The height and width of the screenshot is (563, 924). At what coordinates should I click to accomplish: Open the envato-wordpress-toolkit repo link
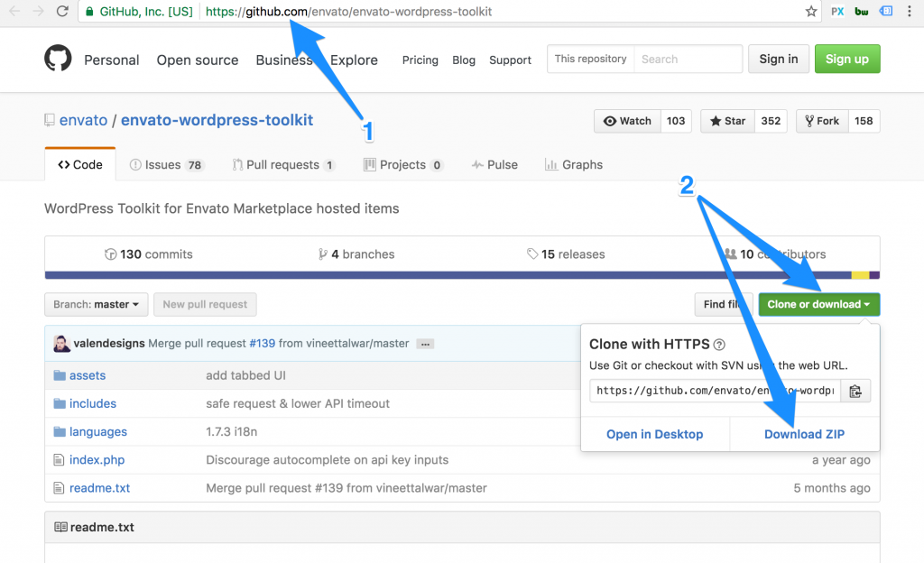[x=217, y=120]
